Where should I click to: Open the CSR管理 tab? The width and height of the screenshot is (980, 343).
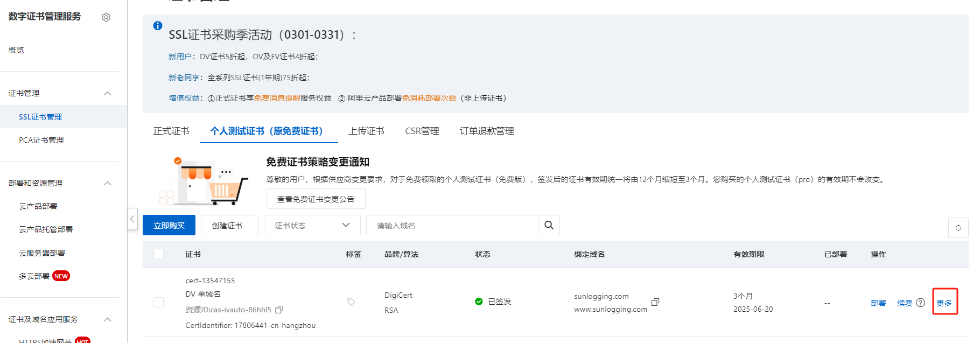click(422, 131)
